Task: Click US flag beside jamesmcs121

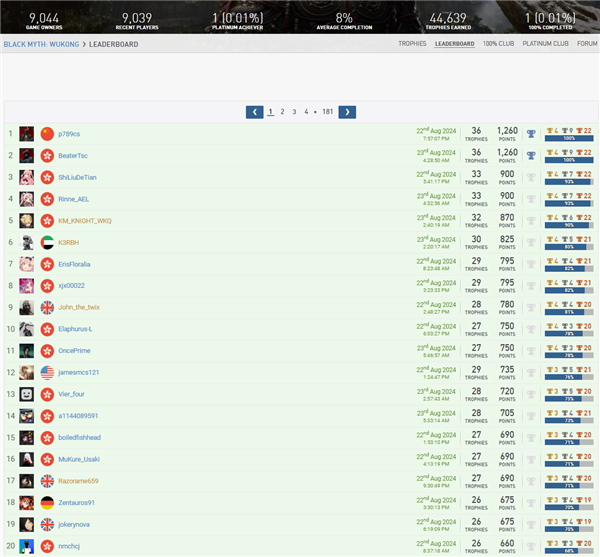Action: click(x=47, y=373)
